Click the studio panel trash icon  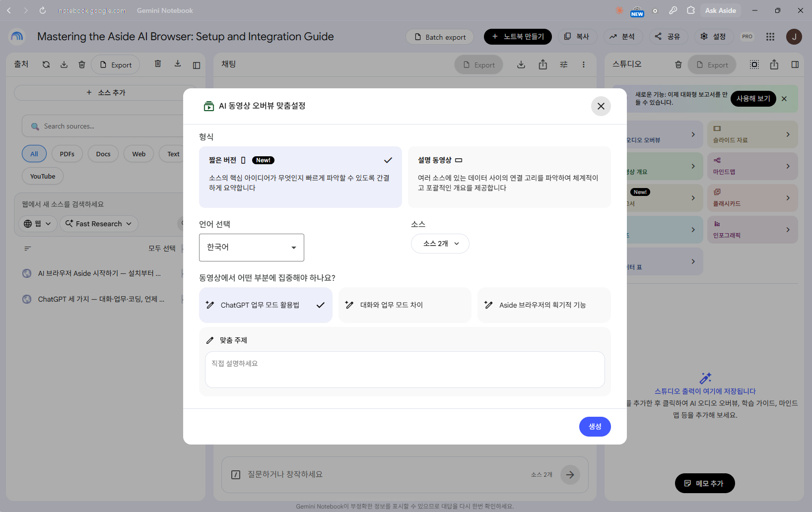click(x=678, y=64)
